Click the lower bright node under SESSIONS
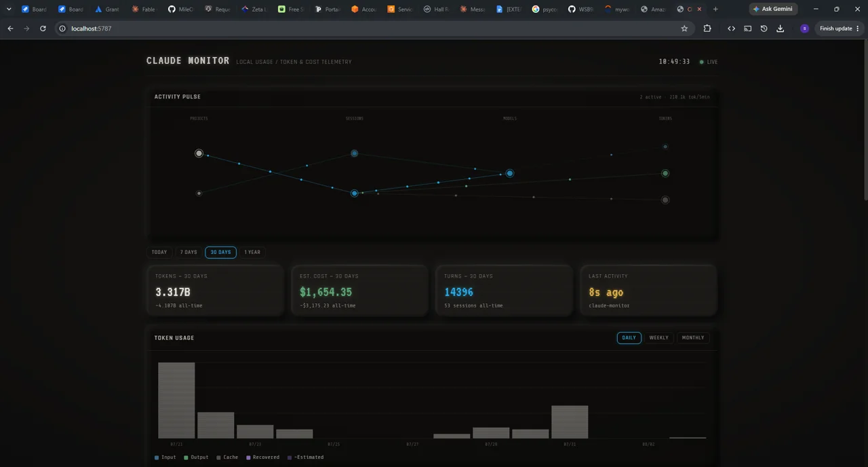Viewport: 868px width, 467px height. point(354,193)
